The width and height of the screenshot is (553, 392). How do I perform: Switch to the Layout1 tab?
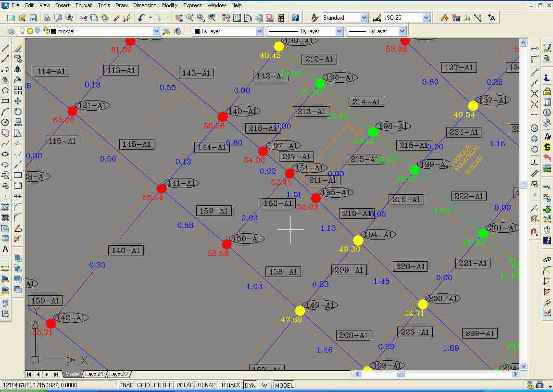click(x=94, y=374)
